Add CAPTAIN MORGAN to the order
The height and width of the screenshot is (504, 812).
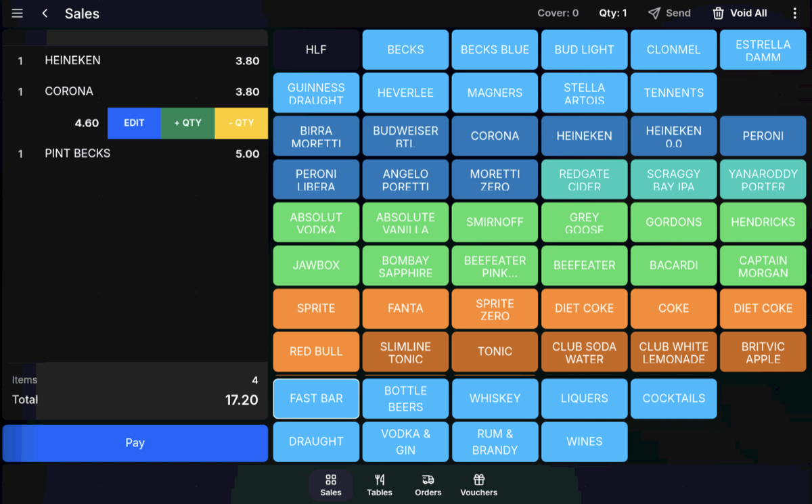[x=763, y=266]
